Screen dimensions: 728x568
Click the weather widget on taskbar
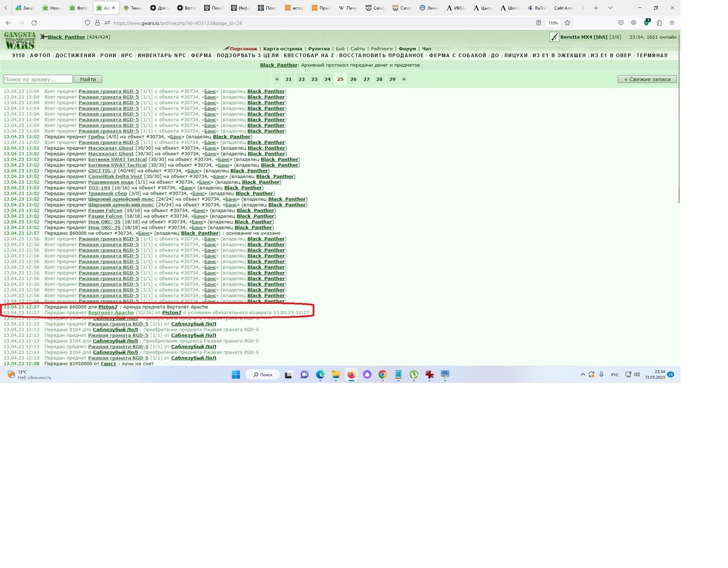(29, 374)
